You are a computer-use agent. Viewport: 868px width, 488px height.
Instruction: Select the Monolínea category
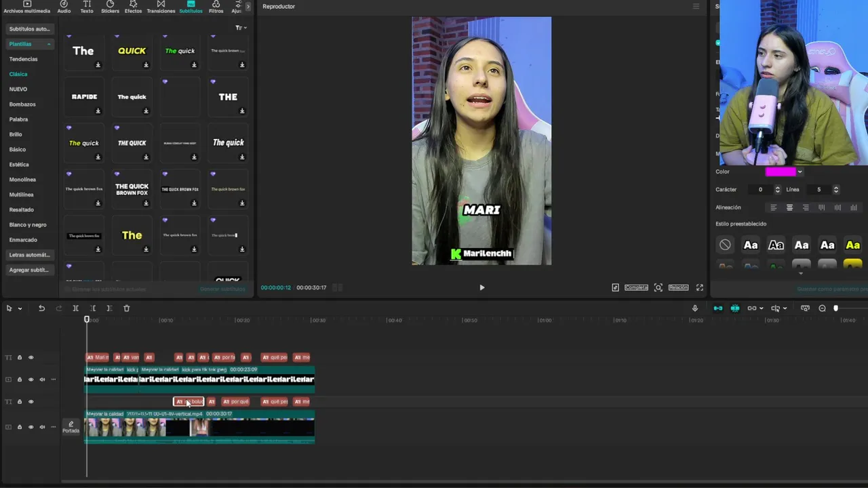tap(22, 180)
